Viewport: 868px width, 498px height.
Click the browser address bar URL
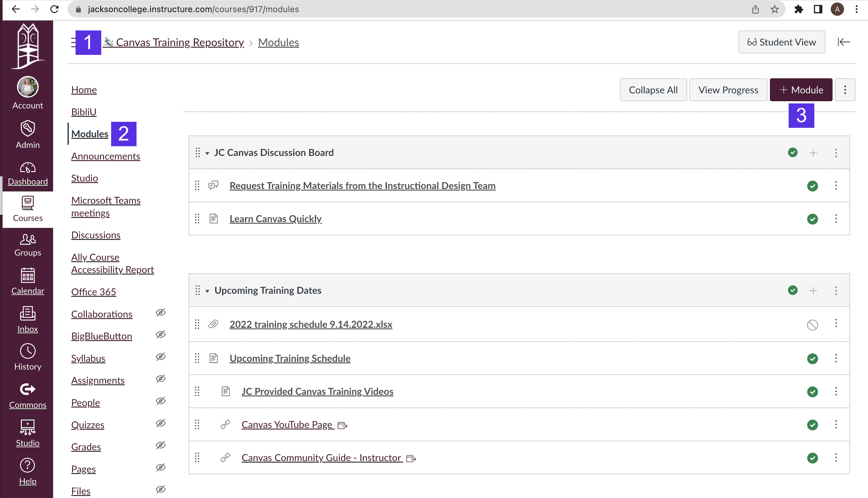193,9
